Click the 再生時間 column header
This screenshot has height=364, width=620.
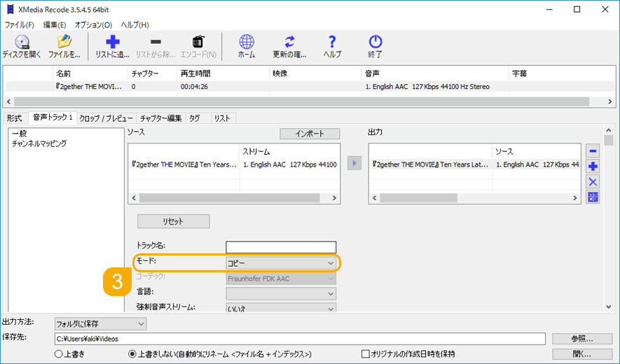(223, 73)
